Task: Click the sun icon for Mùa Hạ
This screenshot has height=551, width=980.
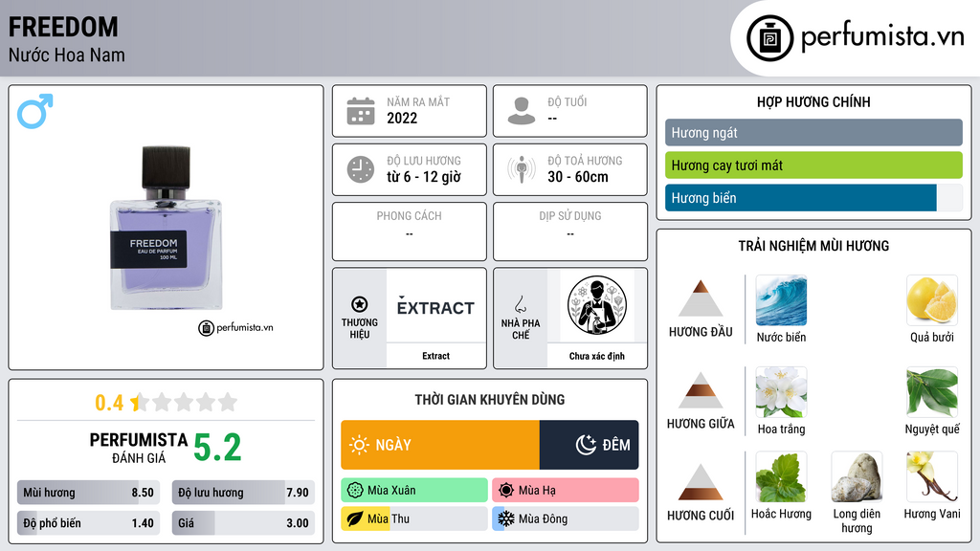Action: pos(506,491)
